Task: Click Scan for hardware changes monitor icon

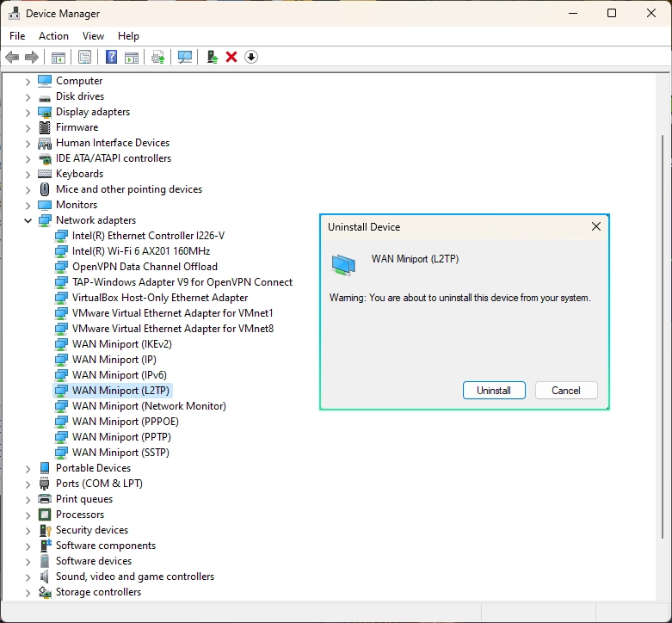Action: 185,57
